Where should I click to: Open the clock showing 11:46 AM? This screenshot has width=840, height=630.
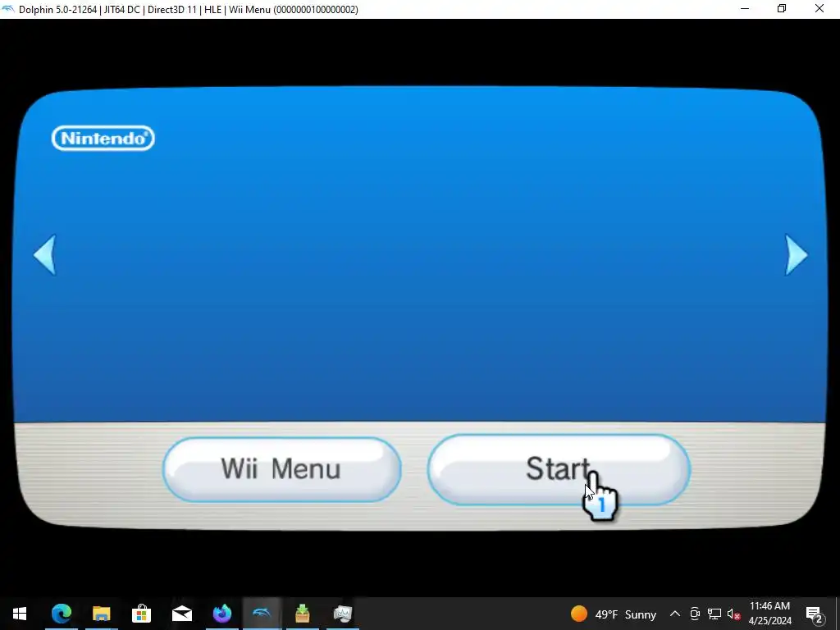[x=769, y=614]
